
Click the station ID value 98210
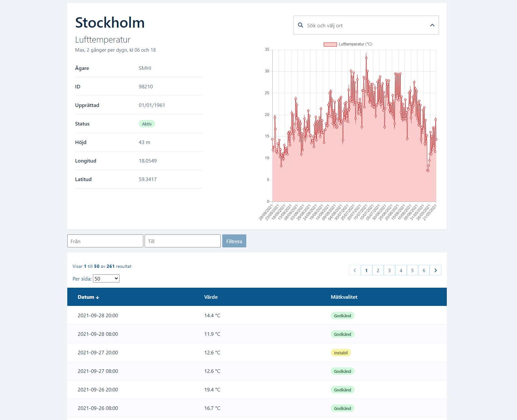(x=146, y=86)
